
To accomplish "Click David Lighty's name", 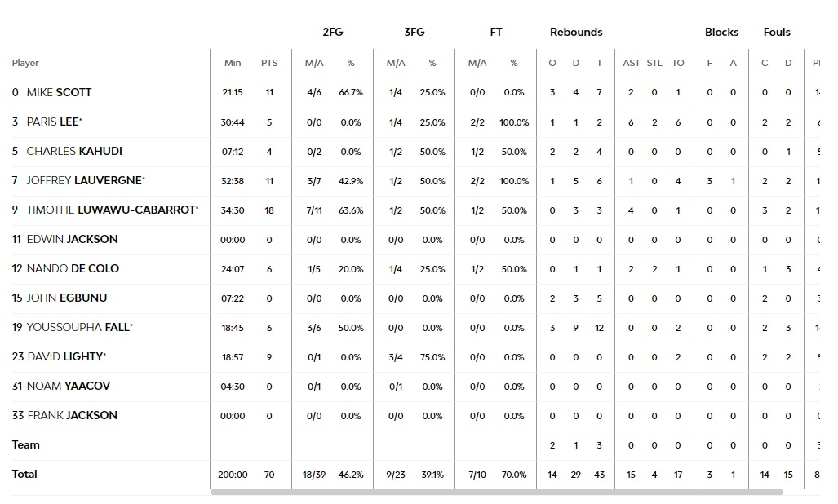I will coord(65,357).
